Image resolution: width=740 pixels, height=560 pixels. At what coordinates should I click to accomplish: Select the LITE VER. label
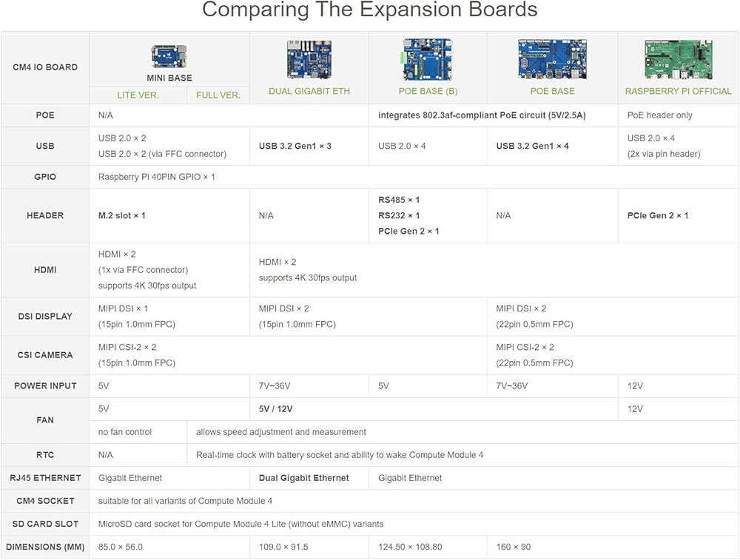pos(138,95)
